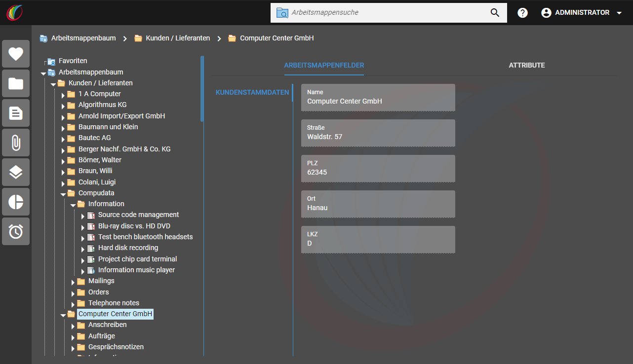This screenshot has width=633, height=364.
Task: Open the Favorites heart sidebar icon
Action: pyautogui.click(x=16, y=54)
